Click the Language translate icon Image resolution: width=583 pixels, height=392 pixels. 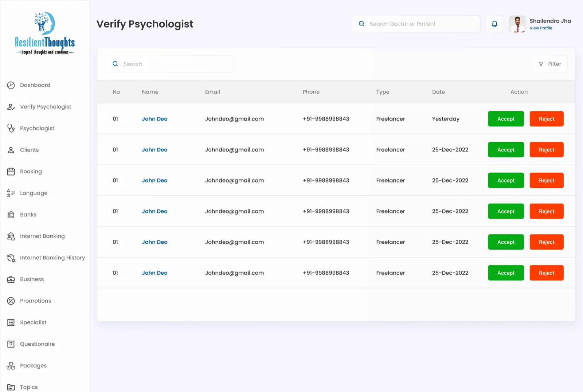(11, 193)
